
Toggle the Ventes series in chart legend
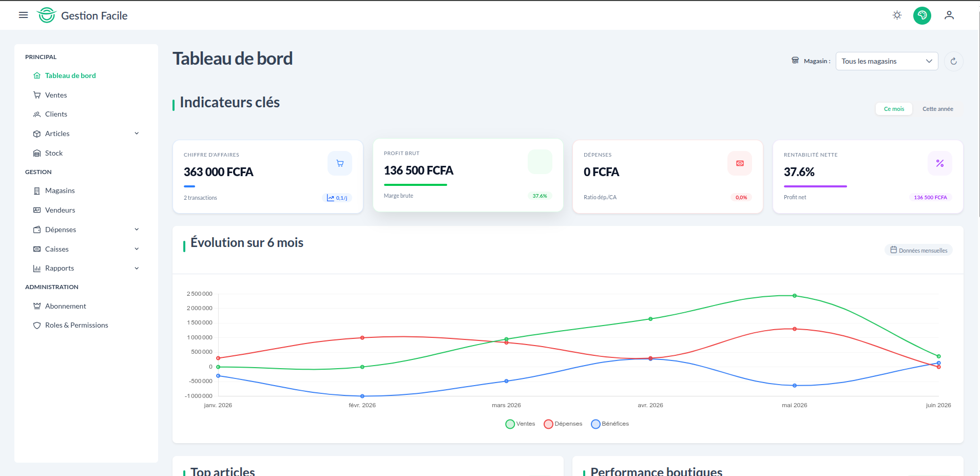(520, 424)
